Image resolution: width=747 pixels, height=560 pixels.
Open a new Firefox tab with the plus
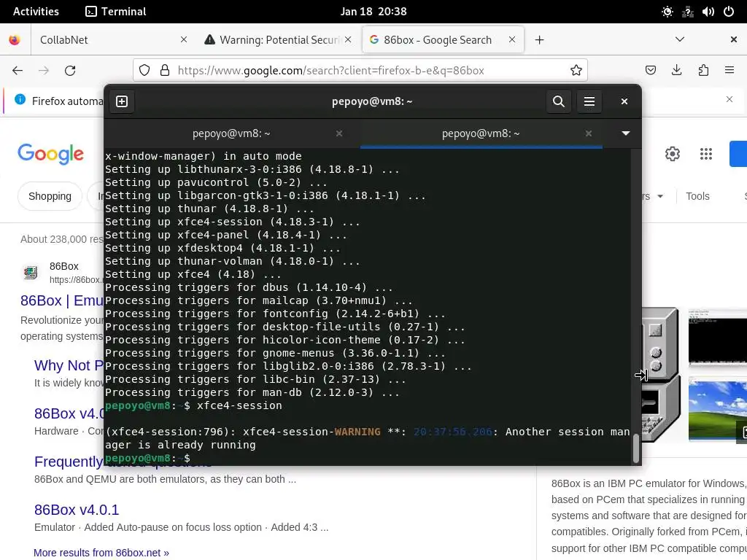539,40
